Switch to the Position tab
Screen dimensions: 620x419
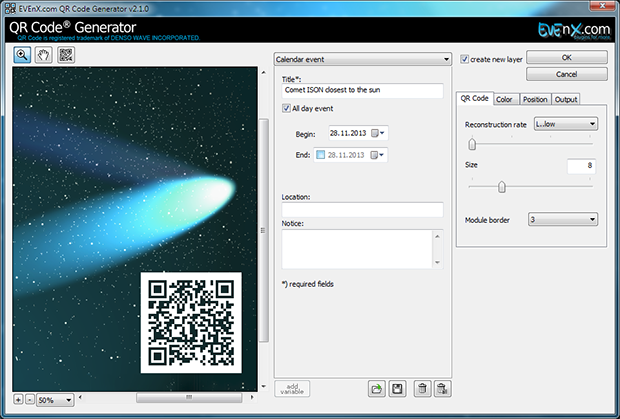(535, 99)
